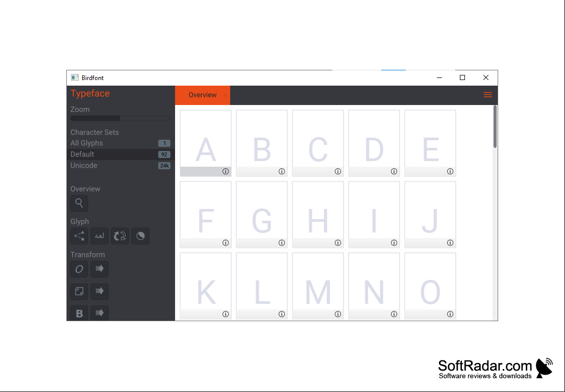The image size is (565, 392).
Task: Show info for glyph G
Action: click(282, 243)
